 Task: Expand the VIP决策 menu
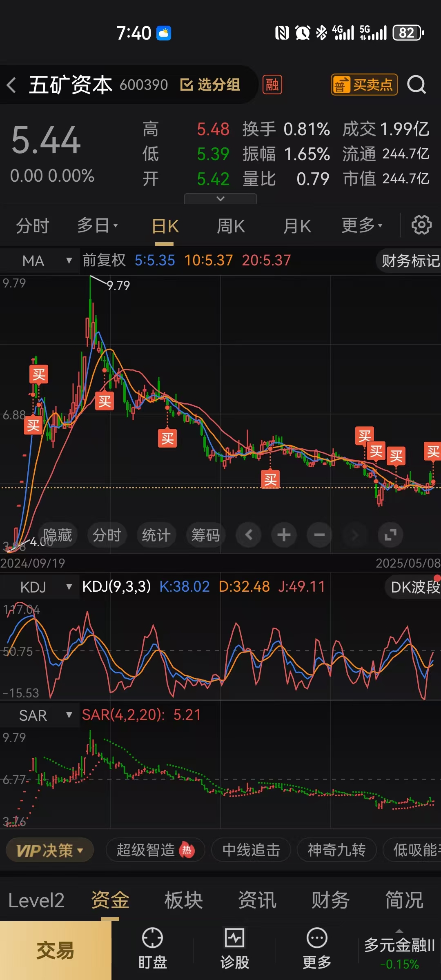pos(50,851)
